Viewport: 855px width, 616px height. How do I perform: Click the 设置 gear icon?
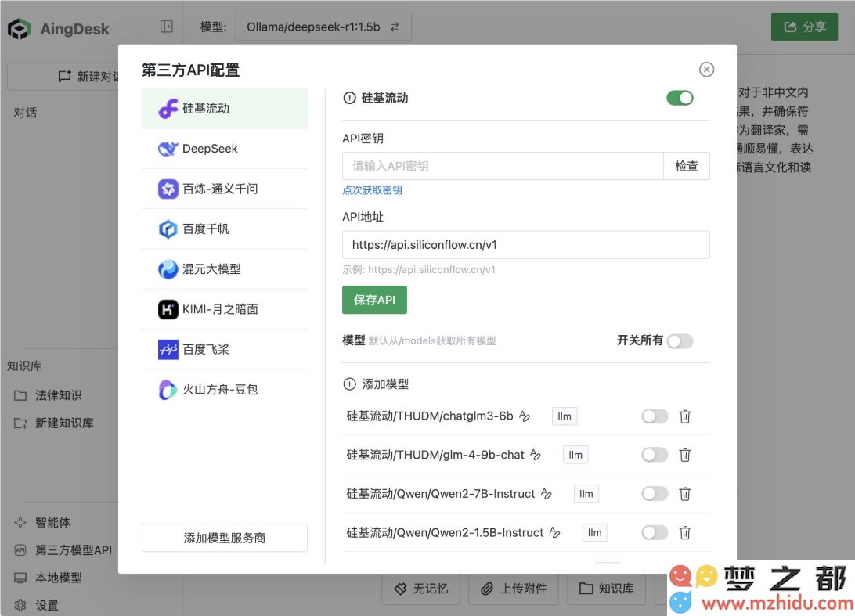tap(20, 605)
